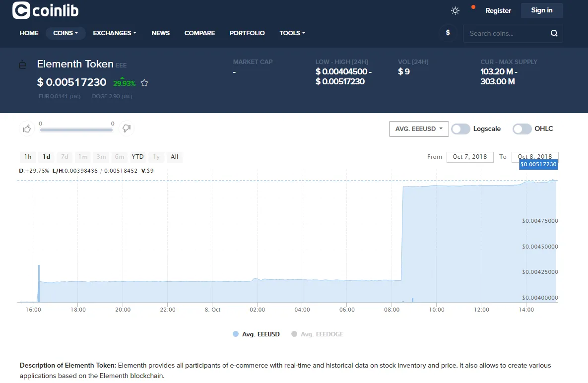588x383 pixels.
Task: Click the Sign in button
Action: coord(541,10)
